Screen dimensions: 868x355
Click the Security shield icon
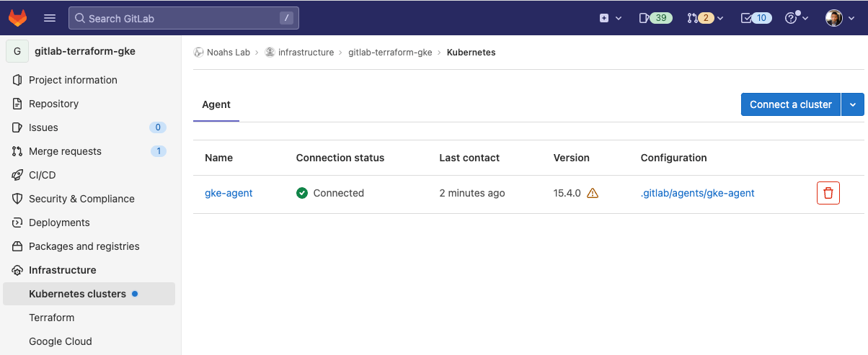point(17,199)
